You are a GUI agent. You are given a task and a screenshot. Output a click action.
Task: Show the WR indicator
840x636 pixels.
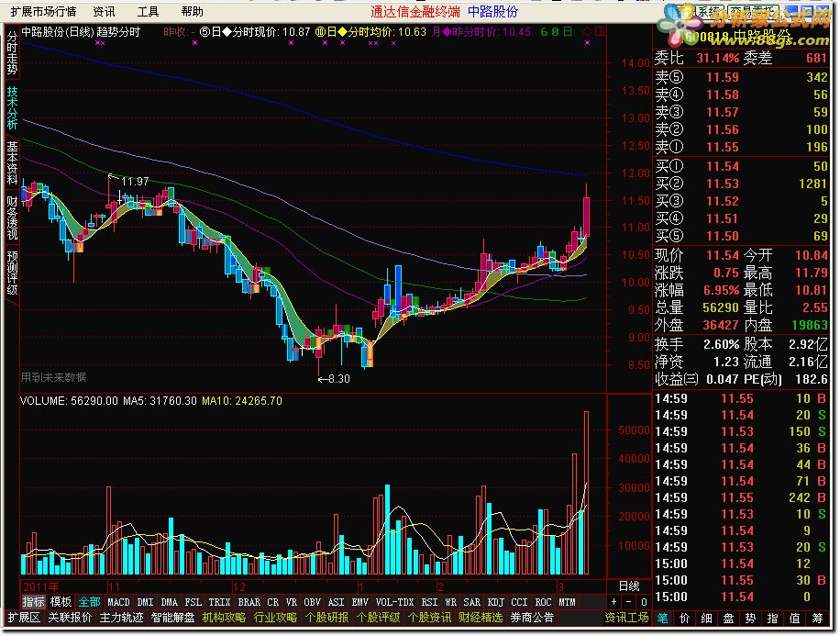click(451, 602)
